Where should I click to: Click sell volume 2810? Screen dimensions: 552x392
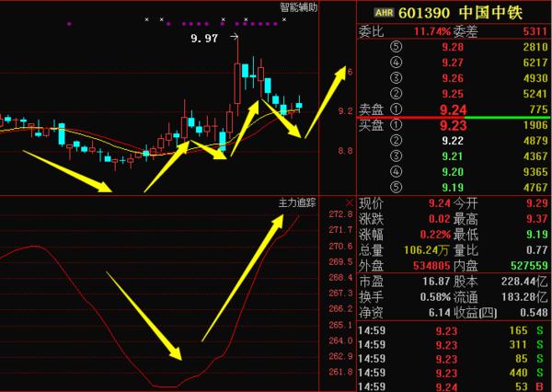[x=535, y=47]
